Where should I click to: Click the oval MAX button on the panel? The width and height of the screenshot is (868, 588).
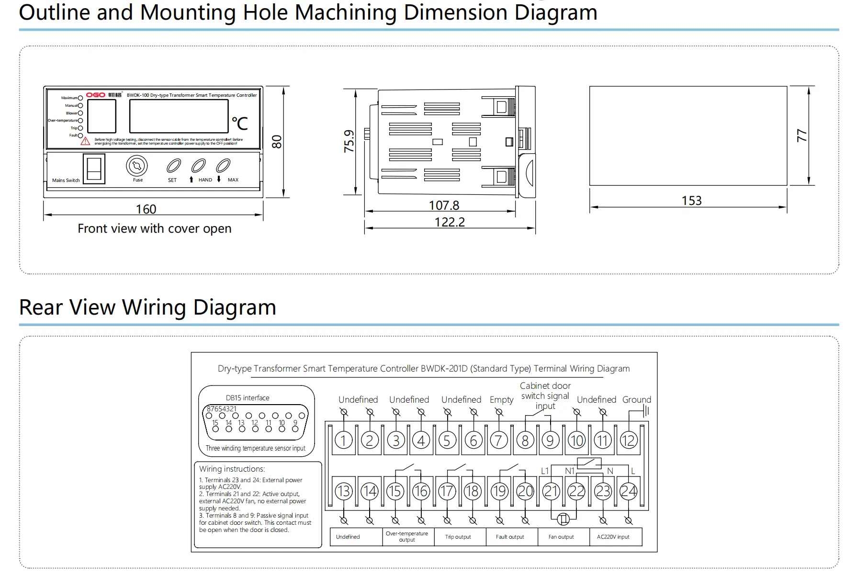tap(223, 166)
